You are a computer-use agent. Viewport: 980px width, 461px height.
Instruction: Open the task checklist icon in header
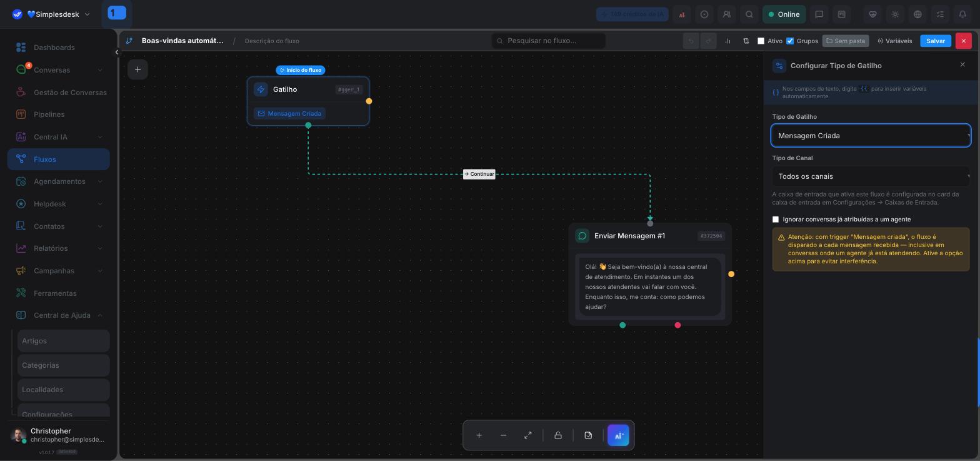pyautogui.click(x=940, y=14)
